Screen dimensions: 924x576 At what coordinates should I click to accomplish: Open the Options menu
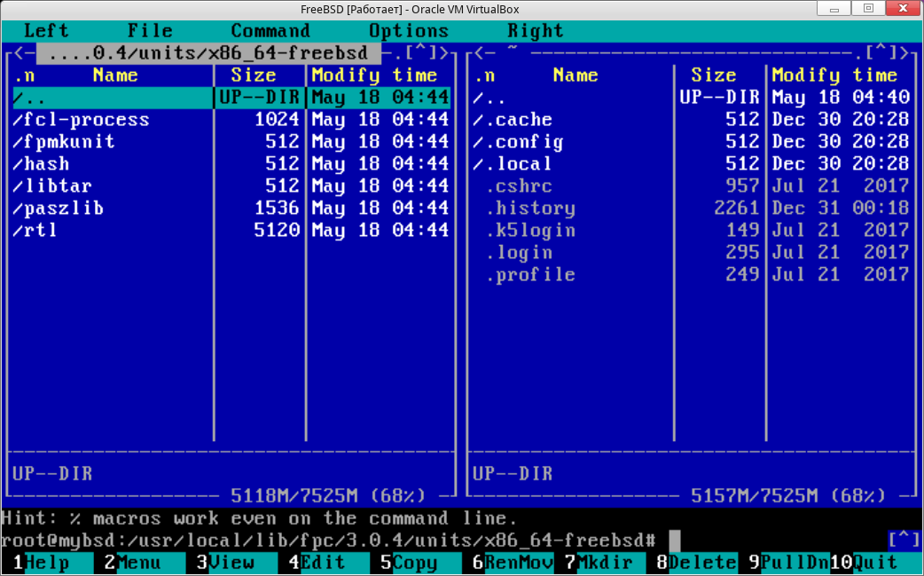(x=409, y=31)
